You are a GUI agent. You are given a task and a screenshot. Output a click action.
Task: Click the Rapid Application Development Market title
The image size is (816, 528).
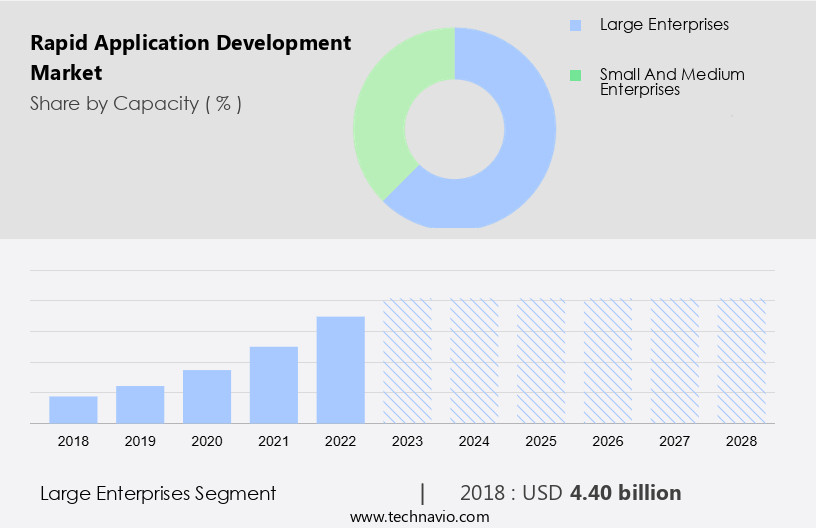coord(190,58)
